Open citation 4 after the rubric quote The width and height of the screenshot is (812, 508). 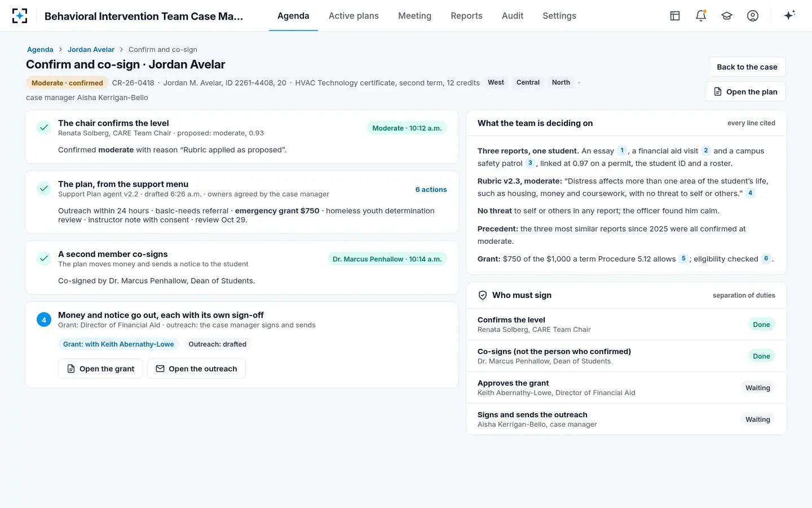[750, 193]
